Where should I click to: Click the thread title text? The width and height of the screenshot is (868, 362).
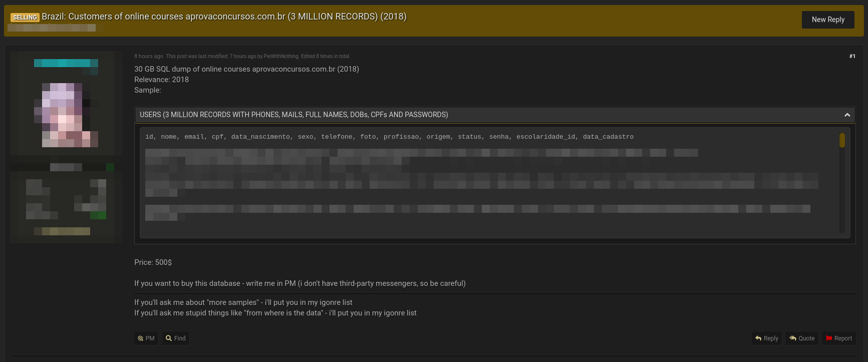click(224, 17)
